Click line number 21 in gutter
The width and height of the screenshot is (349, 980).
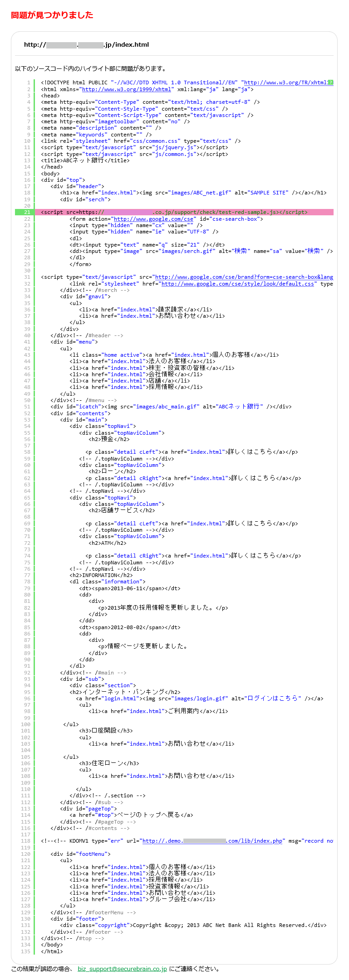click(27, 212)
